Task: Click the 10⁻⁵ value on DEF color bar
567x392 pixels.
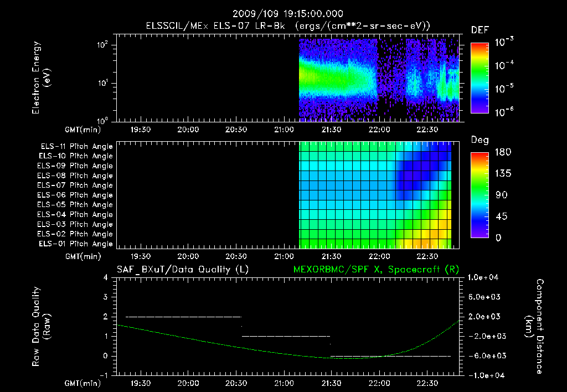Action: [x=504, y=89]
